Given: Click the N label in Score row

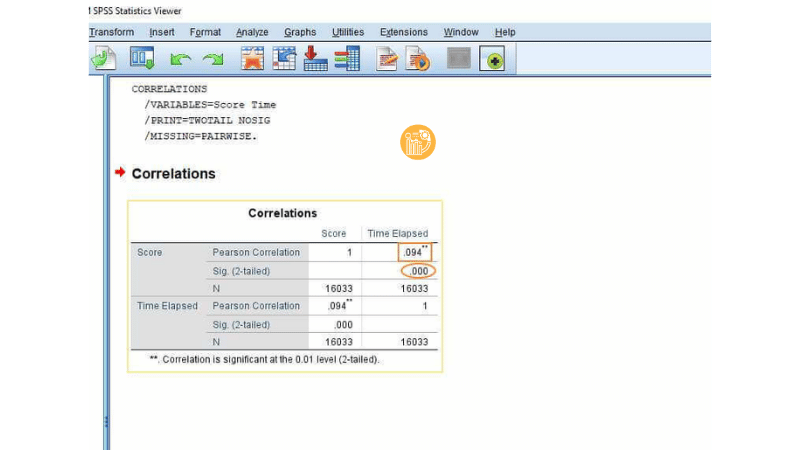Looking at the screenshot, I should (x=216, y=289).
